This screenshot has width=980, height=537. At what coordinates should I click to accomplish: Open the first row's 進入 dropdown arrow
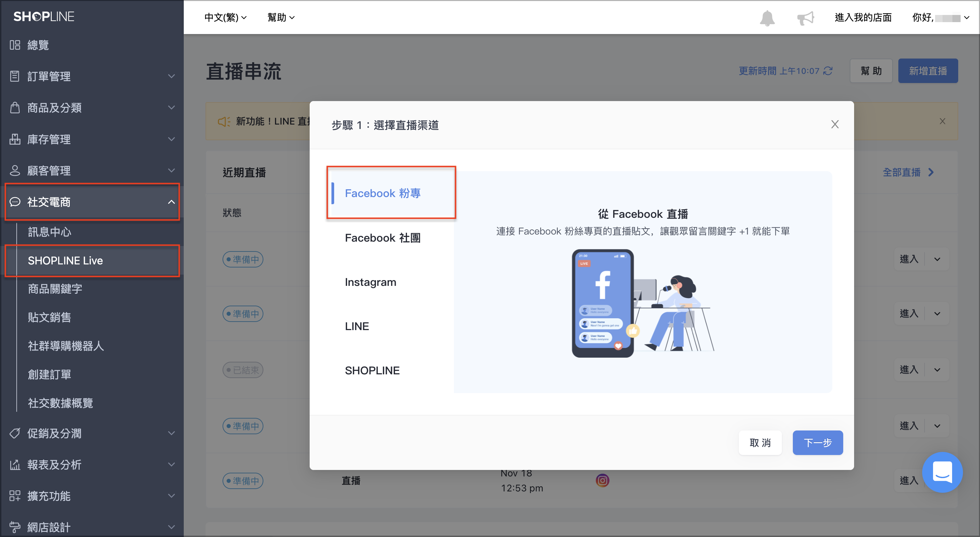point(937,259)
